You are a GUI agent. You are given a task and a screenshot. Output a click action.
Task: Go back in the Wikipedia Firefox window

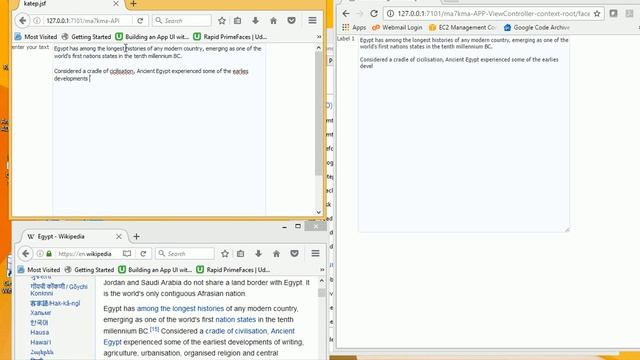[25, 253]
